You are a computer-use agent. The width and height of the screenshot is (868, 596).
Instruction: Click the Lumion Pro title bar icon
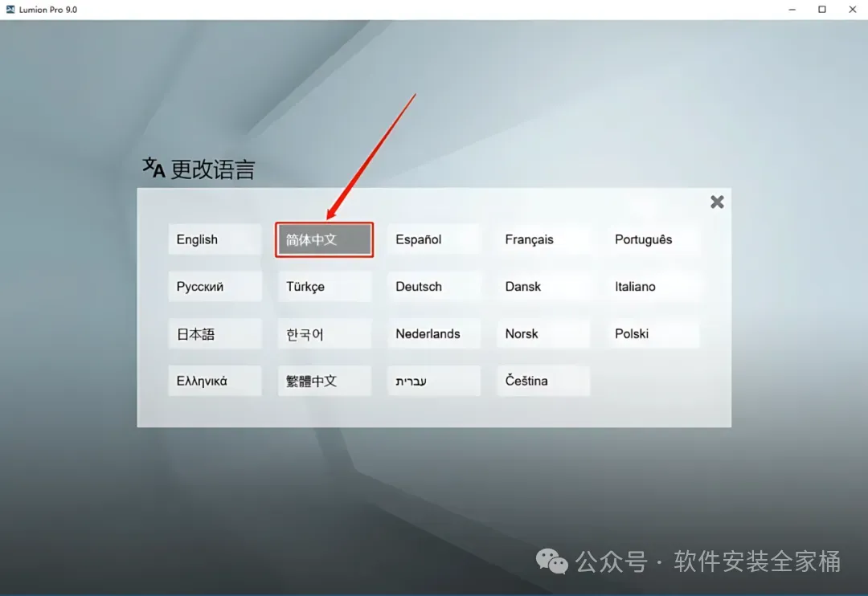[10, 10]
